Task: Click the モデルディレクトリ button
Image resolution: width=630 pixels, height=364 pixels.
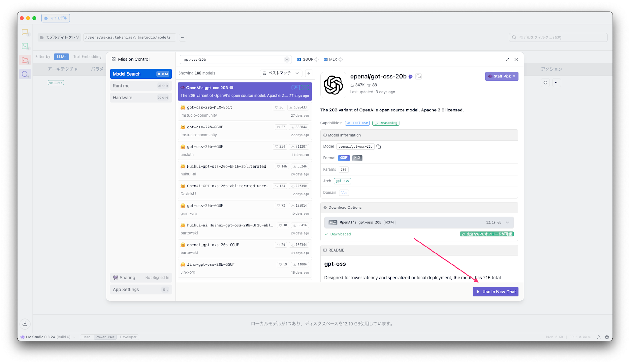Action: click(x=59, y=37)
